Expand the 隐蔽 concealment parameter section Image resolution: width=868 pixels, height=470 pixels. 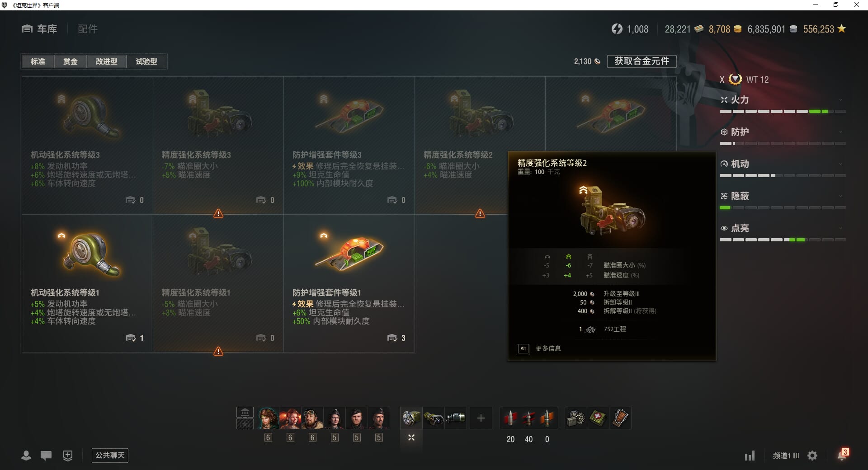click(x=783, y=196)
